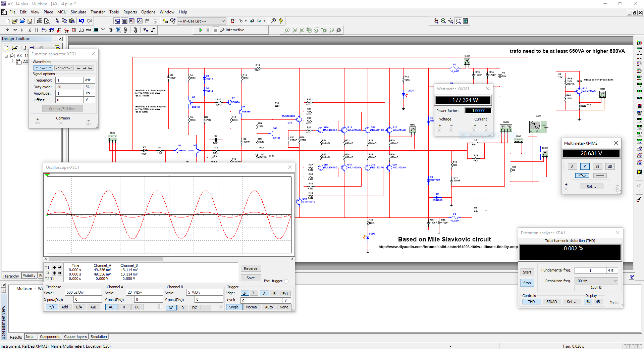
Task: Switch the Distortion analyzer to SINAD mode
Action: click(x=551, y=302)
